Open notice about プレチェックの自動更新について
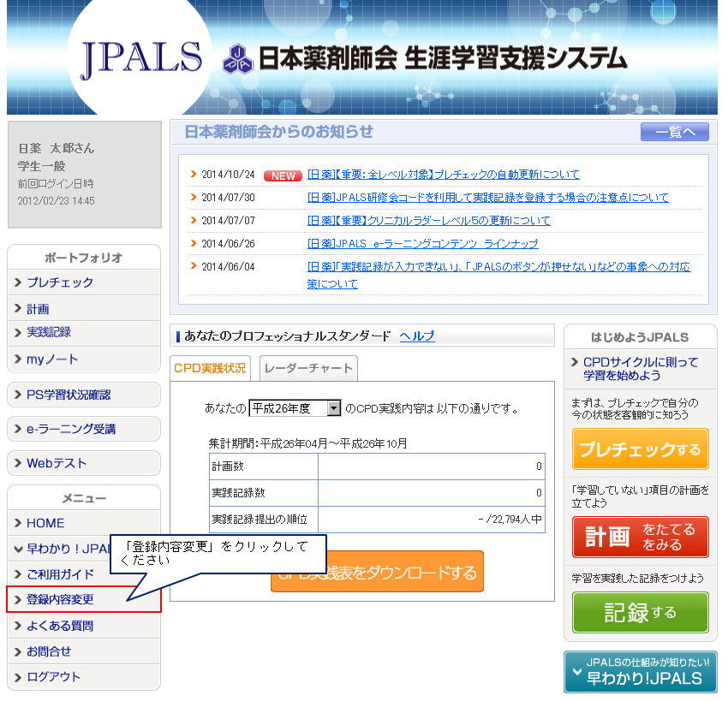The image size is (728, 701). 444,175
